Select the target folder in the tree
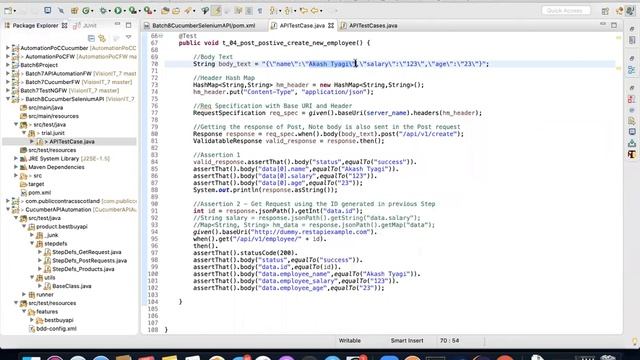Image resolution: width=640 pixels, height=360 pixels. pos(36,184)
